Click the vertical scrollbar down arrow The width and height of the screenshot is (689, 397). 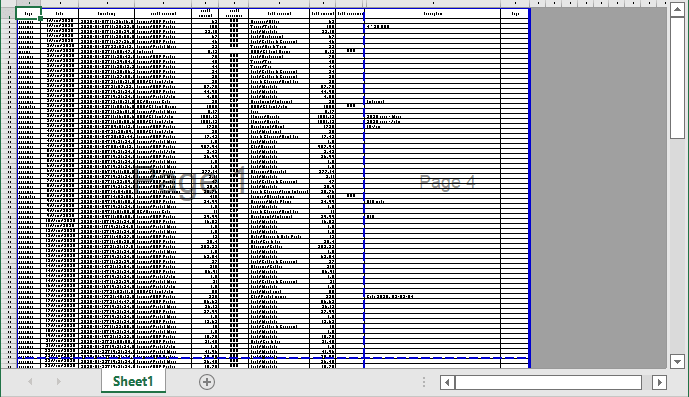click(x=677, y=361)
